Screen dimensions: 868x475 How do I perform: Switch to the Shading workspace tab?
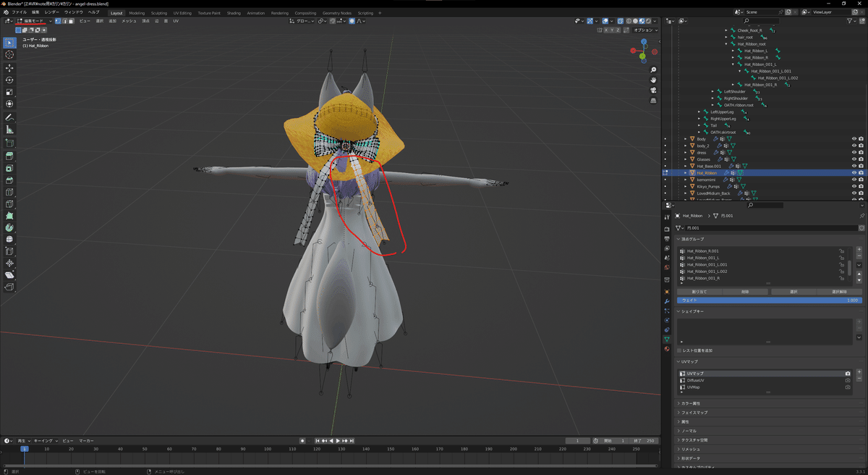pyautogui.click(x=234, y=13)
